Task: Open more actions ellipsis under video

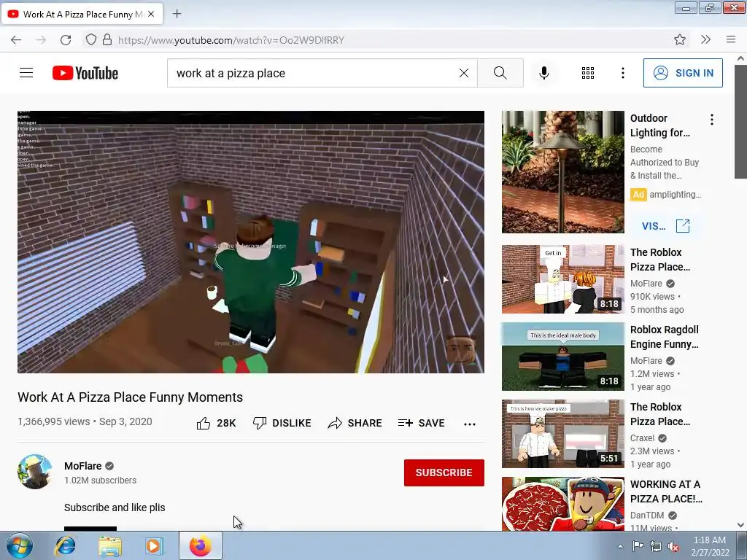Action: [x=470, y=424]
